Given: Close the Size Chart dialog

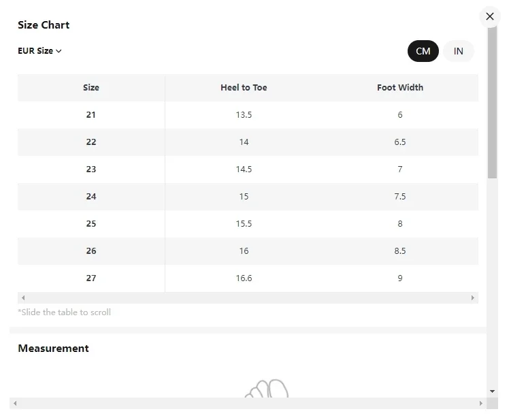Looking at the screenshot, I should [489, 16].
